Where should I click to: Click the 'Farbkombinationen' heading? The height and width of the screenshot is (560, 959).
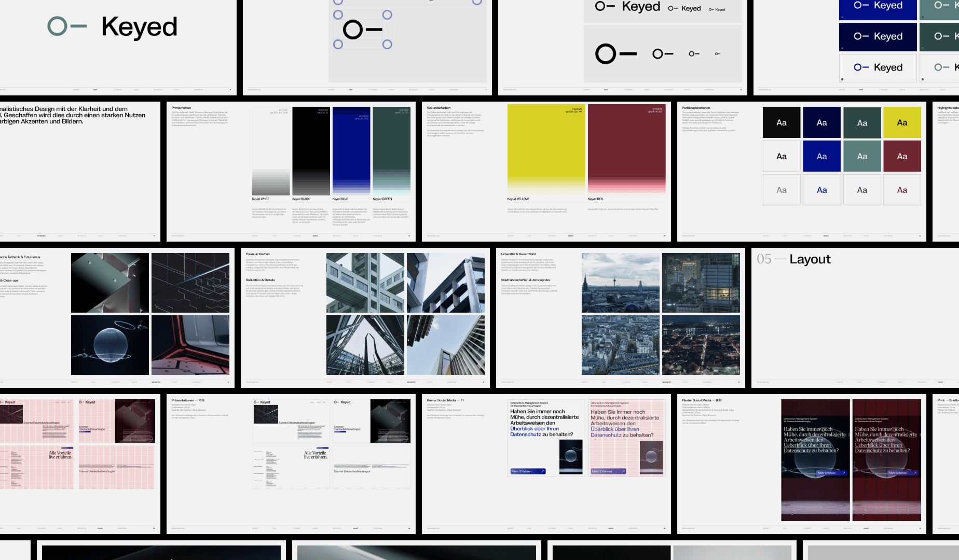[x=696, y=108]
